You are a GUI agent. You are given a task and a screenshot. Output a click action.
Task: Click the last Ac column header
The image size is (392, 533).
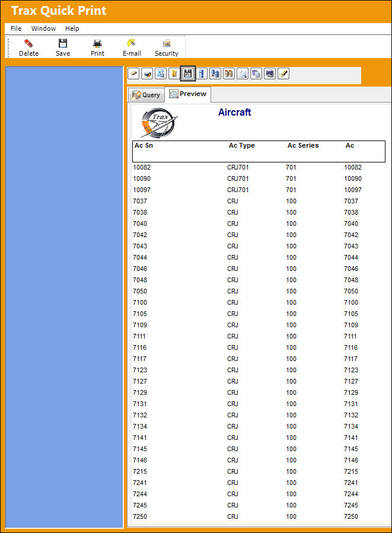[350, 145]
